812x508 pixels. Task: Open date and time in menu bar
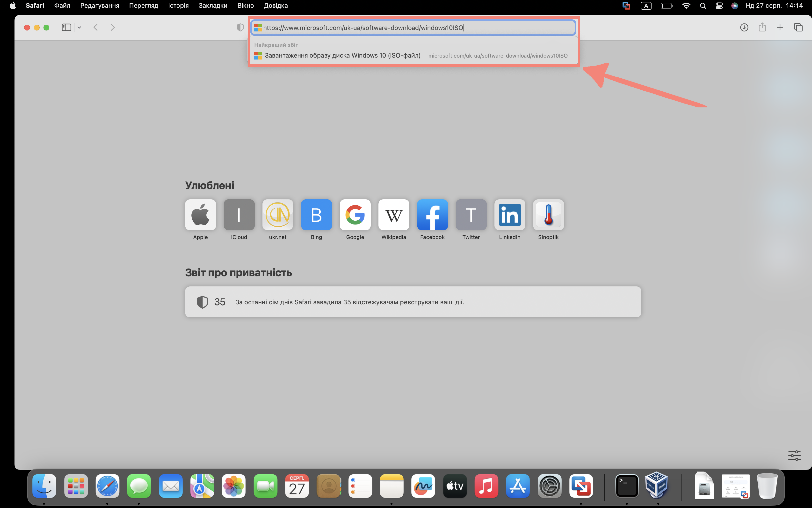(x=774, y=5)
